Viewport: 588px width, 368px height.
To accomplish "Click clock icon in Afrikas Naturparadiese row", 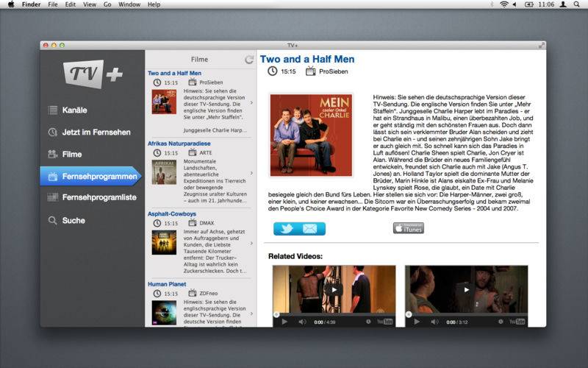I will [157, 153].
